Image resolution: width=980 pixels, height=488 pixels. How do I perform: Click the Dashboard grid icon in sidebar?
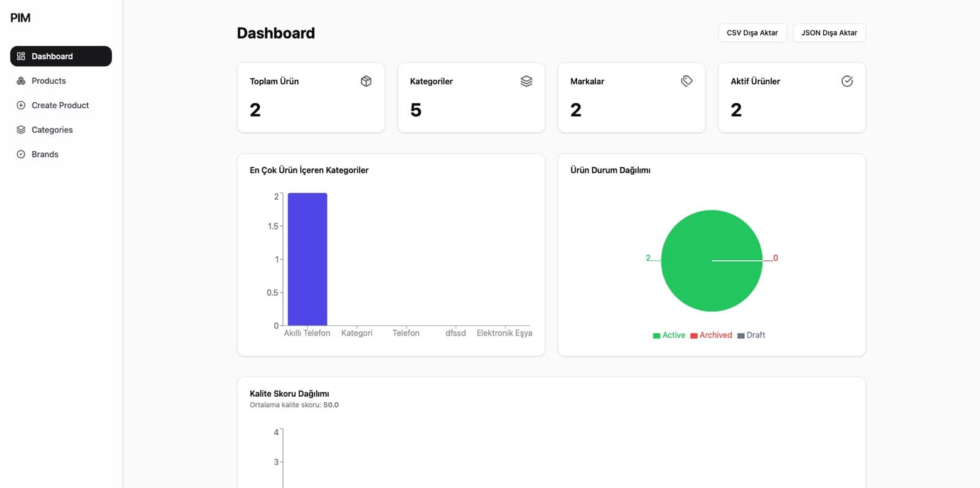[x=21, y=56]
